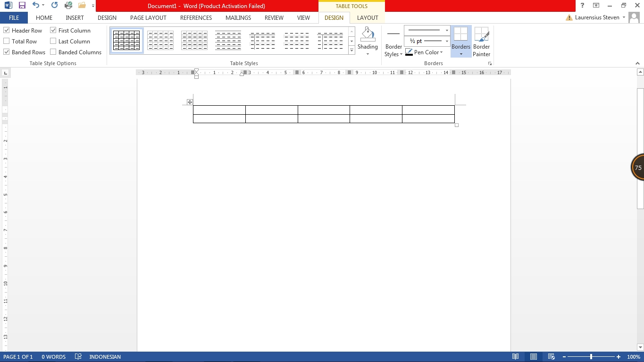Disable Banded Rows

pos(6,52)
